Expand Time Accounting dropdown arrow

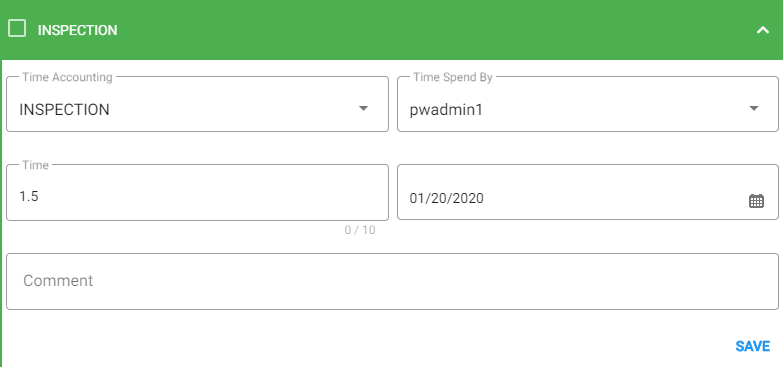tap(364, 108)
